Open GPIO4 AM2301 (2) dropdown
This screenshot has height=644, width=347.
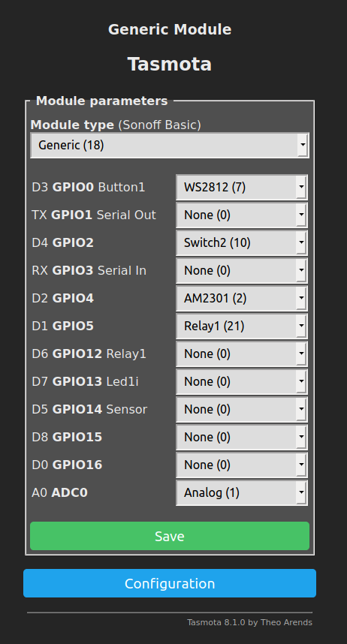coord(242,298)
